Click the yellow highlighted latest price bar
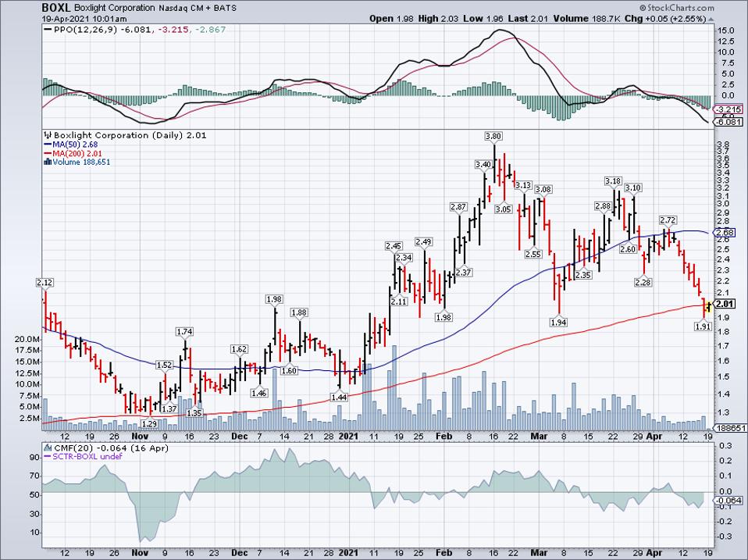This screenshot has height=560, width=748. 708,307
